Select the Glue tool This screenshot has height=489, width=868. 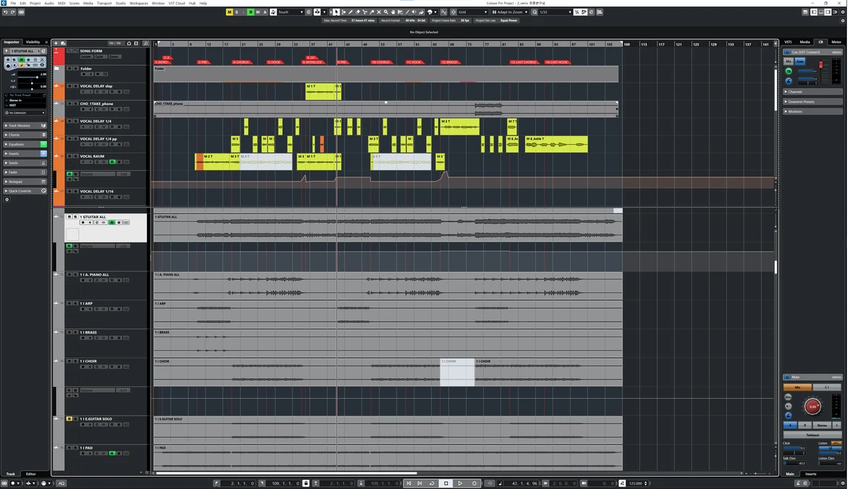[x=372, y=12]
